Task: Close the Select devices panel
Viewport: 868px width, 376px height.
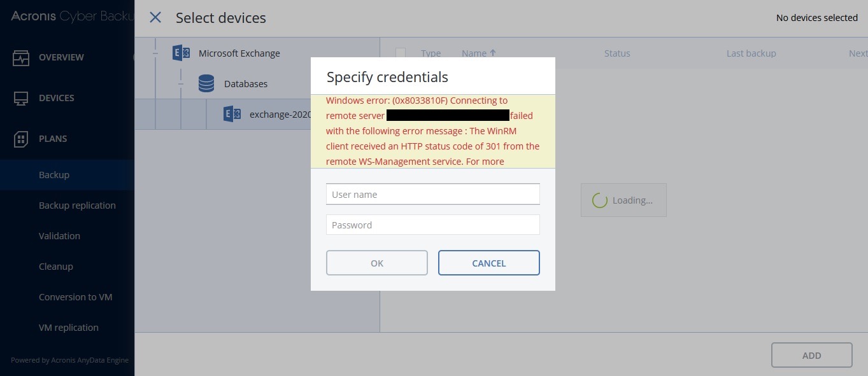Action: [x=155, y=18]
